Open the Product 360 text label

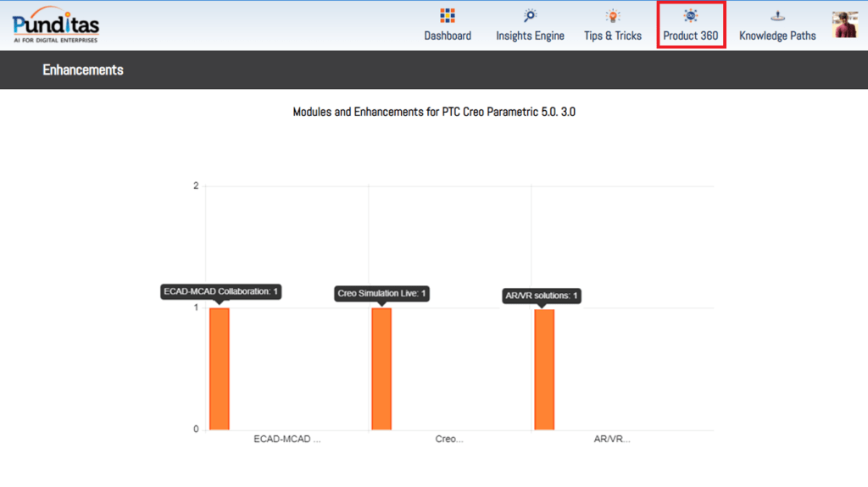click(x=690, y=36)
